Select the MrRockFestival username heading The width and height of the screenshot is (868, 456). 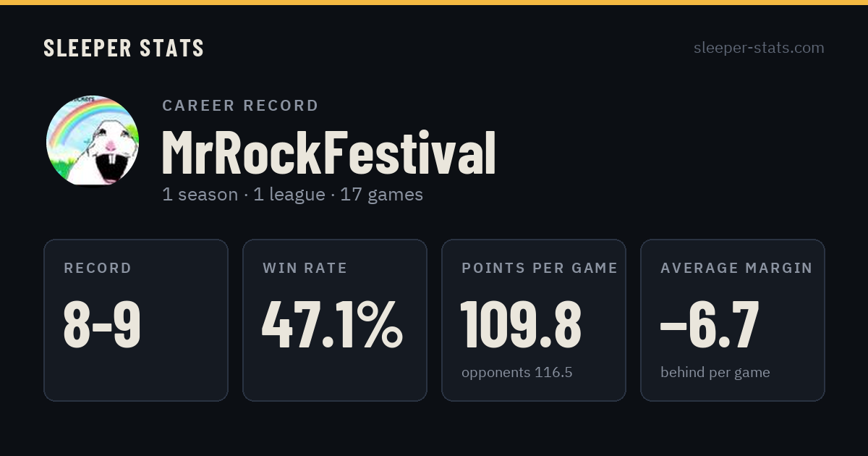pos(328,153)
